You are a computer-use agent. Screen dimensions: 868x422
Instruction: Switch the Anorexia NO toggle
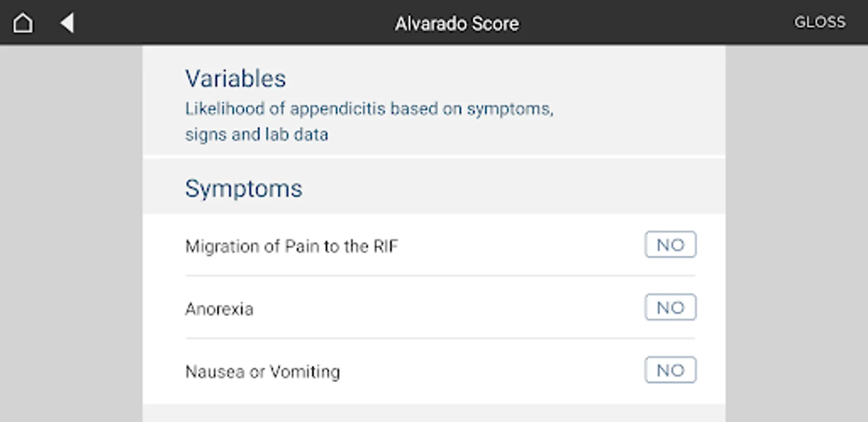(x=670, y=308)
